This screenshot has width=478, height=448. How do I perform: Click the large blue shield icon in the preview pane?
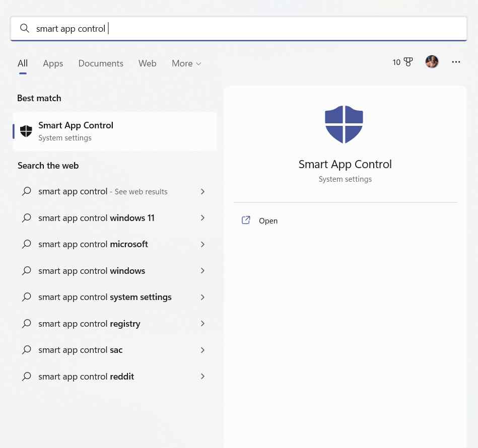tap(344, 124)
